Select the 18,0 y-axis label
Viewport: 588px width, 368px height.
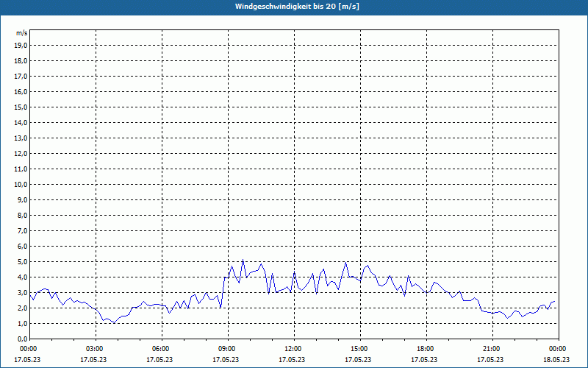[21, 61]
